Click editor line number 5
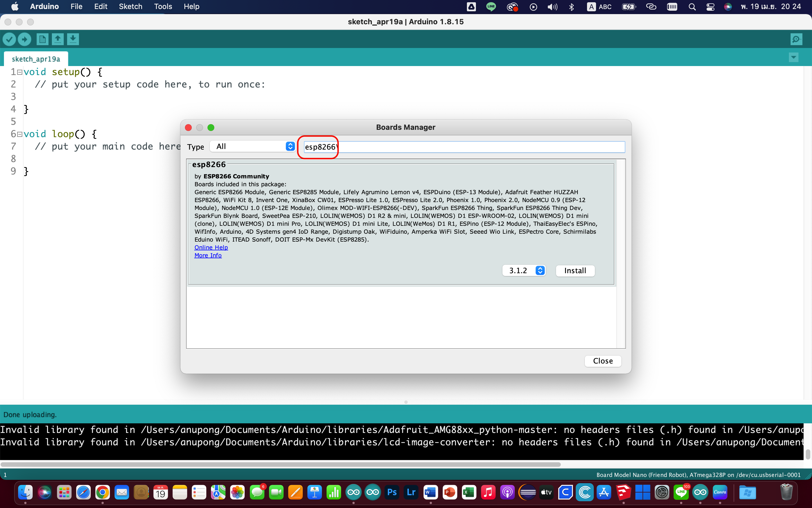Viewport: 812px width, 508px height. [14, 121]
